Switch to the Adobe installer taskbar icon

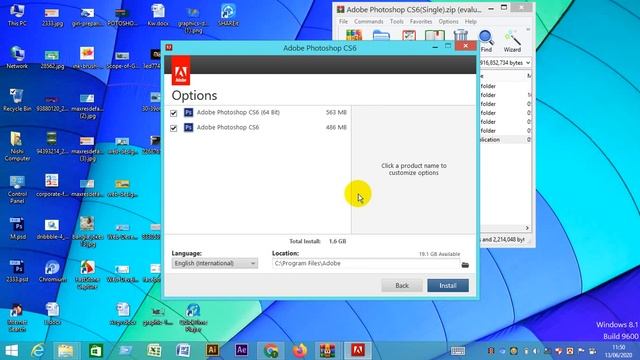pyautogui.click(x=358, y=351)
